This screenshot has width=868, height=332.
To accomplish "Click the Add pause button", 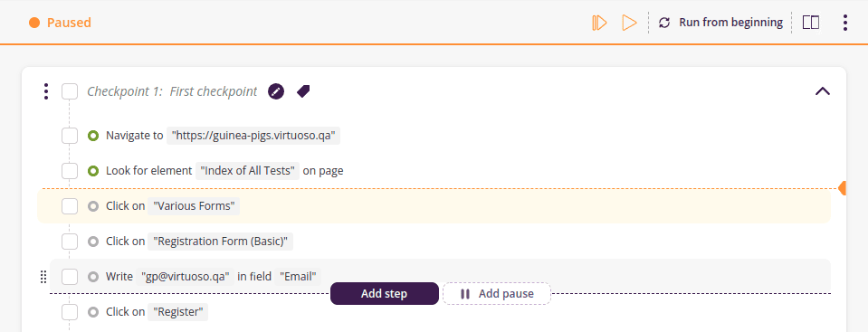I will pos(497,294).
